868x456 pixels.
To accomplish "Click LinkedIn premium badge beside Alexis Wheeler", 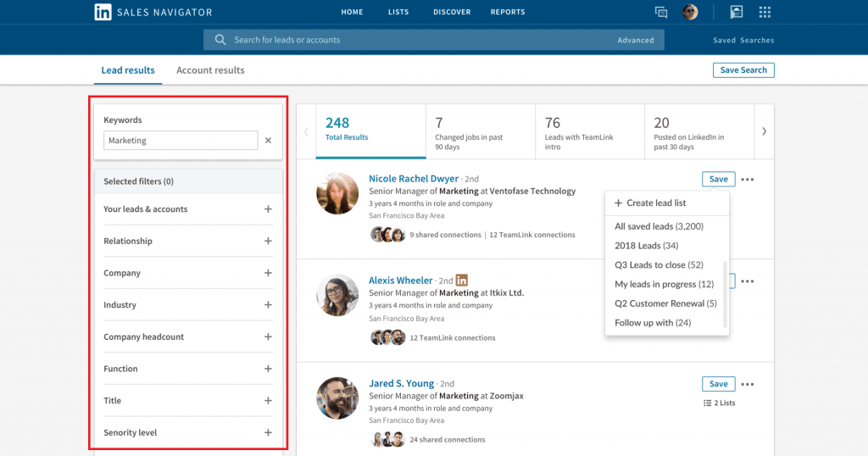I will pyautogui.click(x=462, y=280).
